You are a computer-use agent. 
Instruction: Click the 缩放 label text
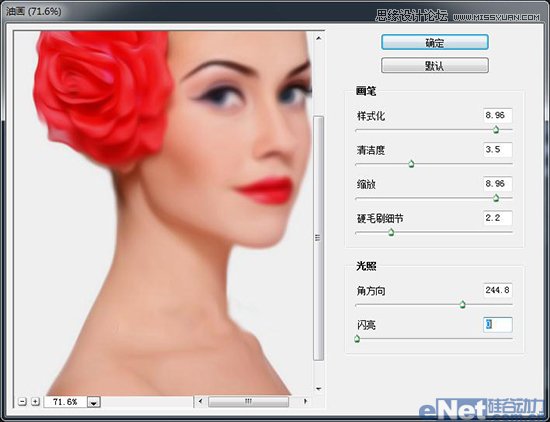tap(366, 184)
